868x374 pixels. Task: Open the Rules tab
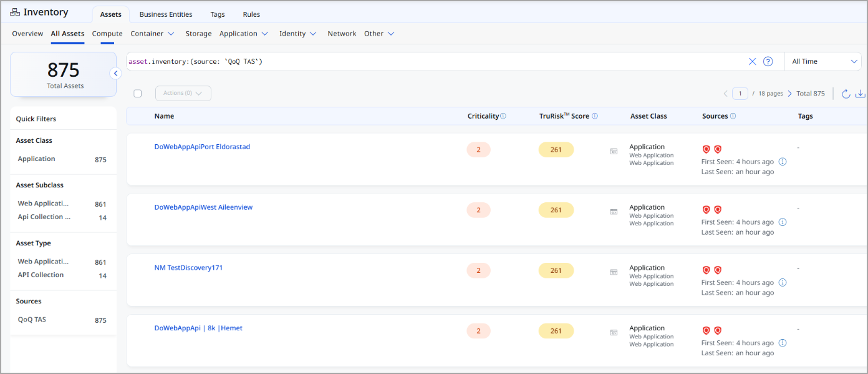(x=251, y=14)
